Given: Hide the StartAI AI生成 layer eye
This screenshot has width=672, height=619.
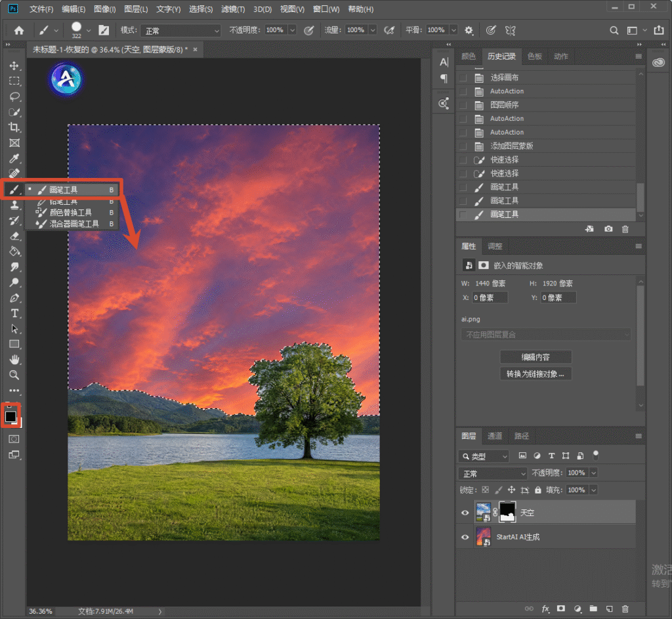Looking at the screenshot, I should point(465,537).
